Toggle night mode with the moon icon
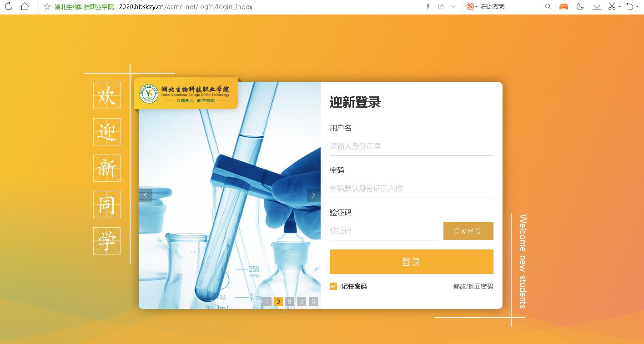644x344 pixels. point(580,6)
